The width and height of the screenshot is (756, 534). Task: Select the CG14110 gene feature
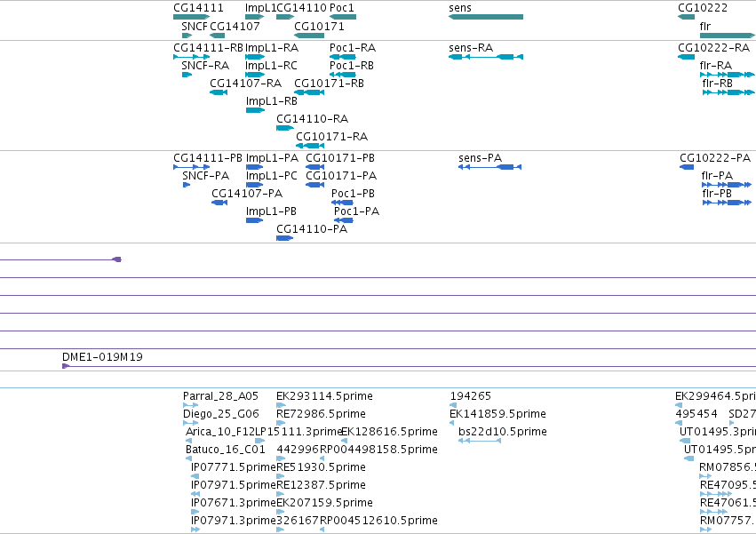click(285, 17)
